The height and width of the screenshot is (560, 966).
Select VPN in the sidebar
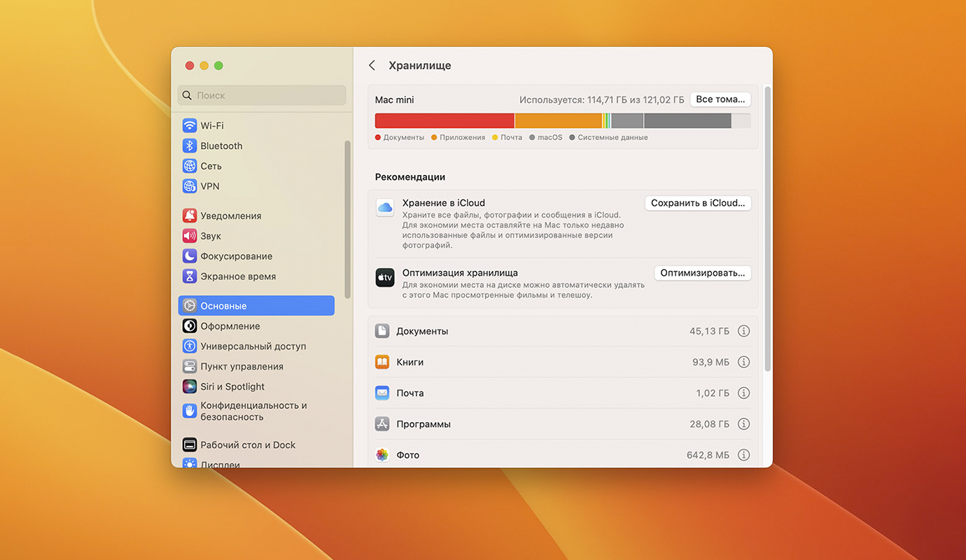(256, 186)
